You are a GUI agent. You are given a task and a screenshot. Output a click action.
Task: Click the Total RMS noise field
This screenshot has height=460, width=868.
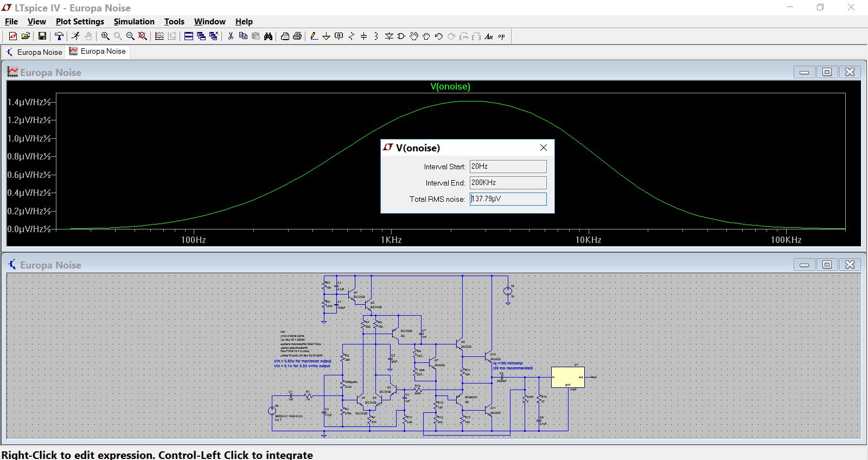point(508,199)
